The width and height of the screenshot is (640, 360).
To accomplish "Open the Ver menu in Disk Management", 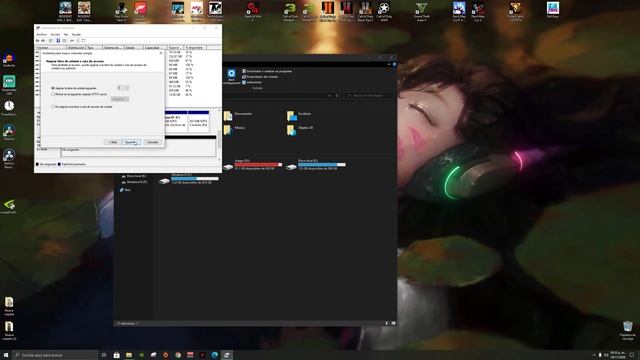I will point(66,35).
